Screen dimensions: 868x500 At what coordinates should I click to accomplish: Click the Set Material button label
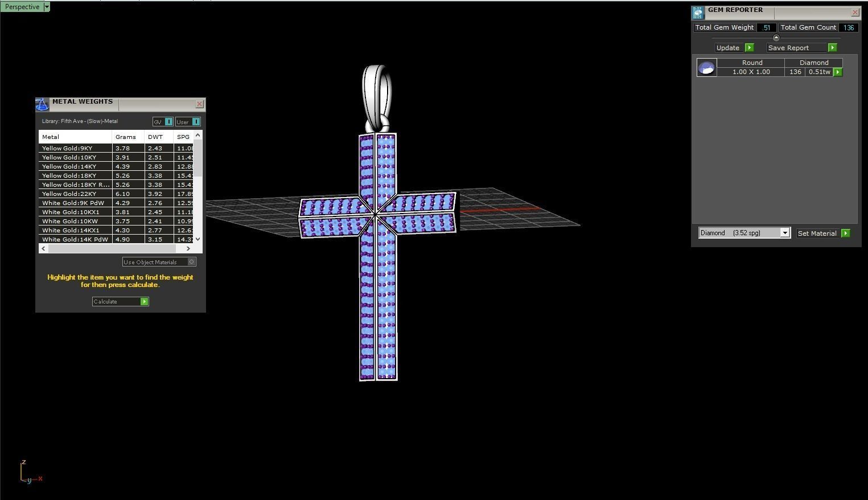[x=817, y=233]
